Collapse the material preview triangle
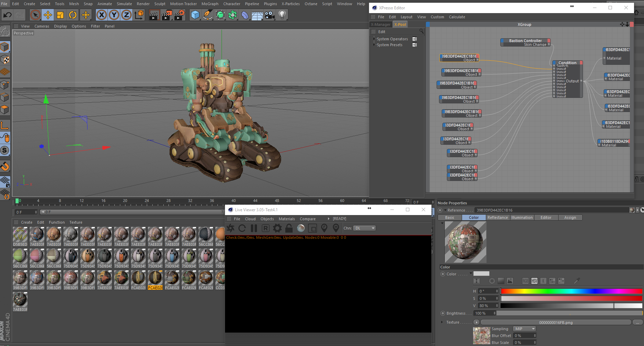 [442, 223]
